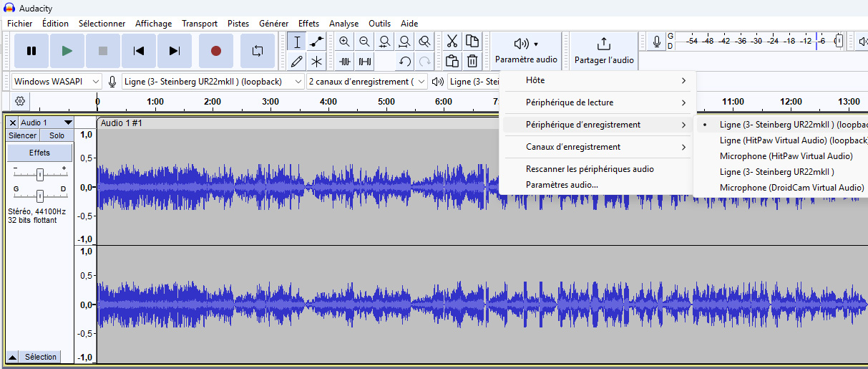
Task: Click the Redo arrow icon
Action: (x=425, y=61)
